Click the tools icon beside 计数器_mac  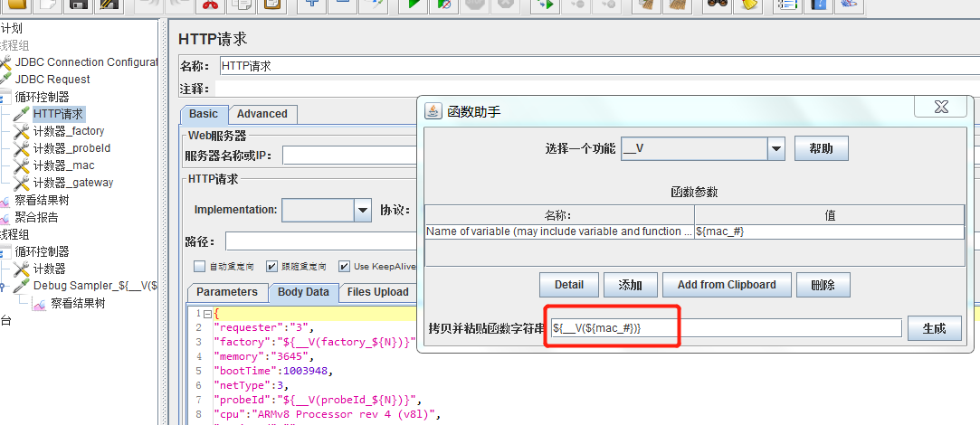click(21, 165)
